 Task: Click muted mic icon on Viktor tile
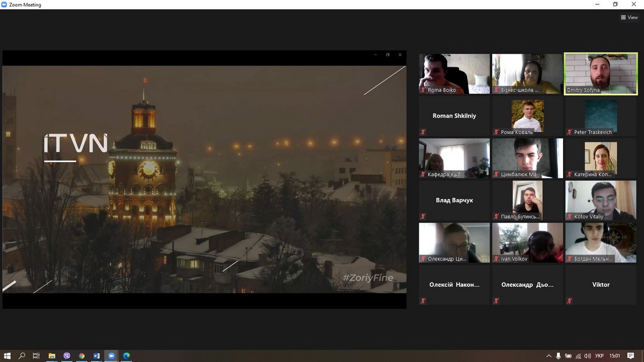point(569,301)
